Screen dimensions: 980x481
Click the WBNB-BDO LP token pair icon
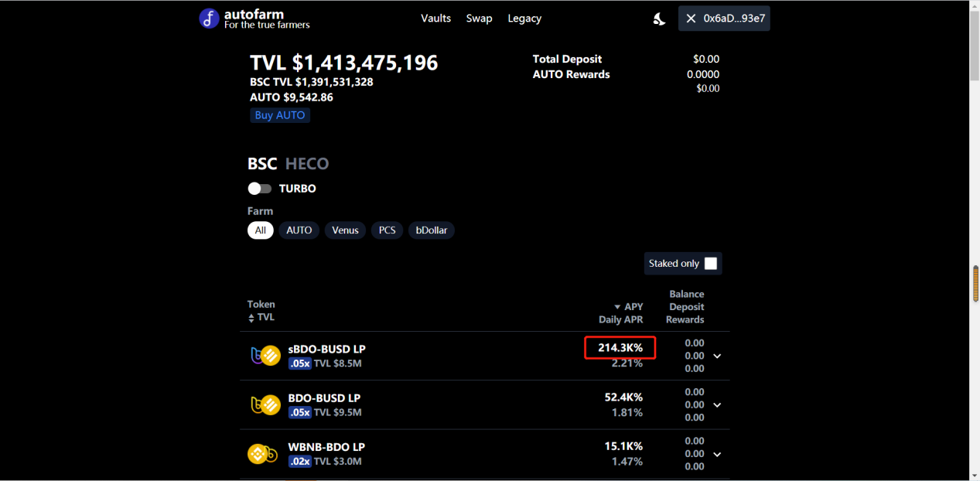[262, 454]
